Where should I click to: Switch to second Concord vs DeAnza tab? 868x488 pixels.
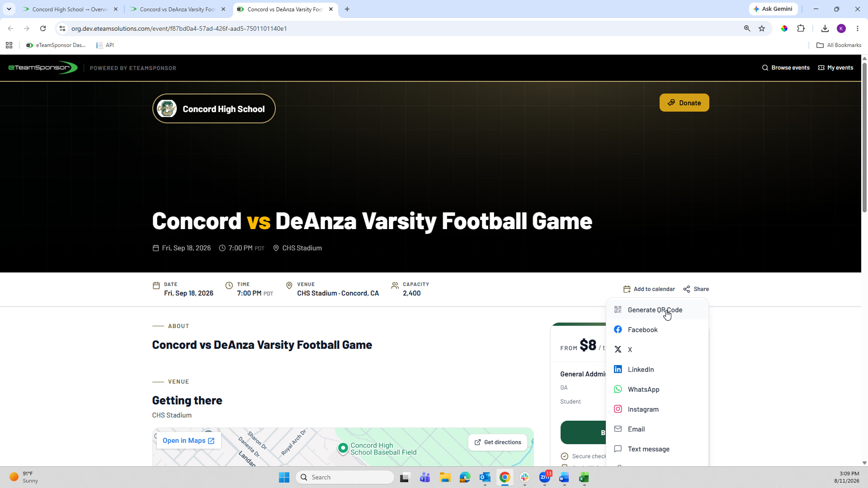coord(178,9)
